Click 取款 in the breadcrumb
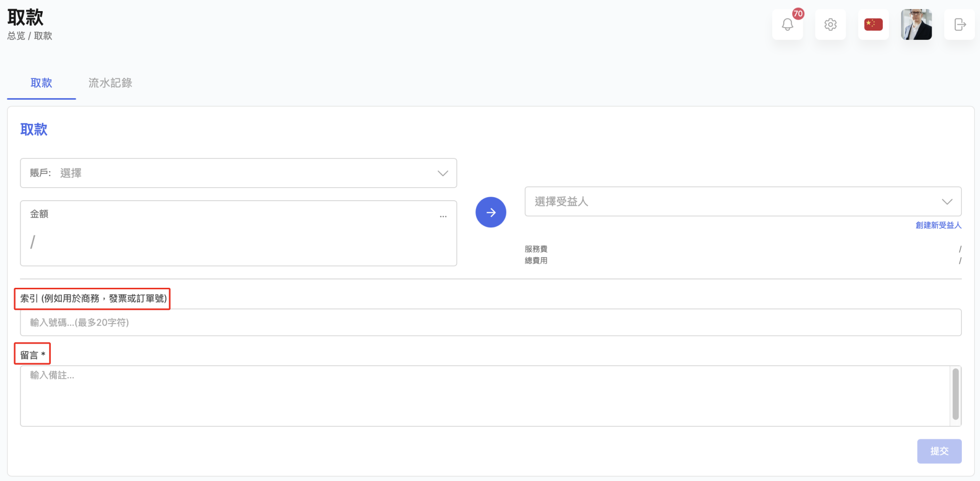Image resolution: width=980 pixels, height=481 pixels. coord(43,36)
